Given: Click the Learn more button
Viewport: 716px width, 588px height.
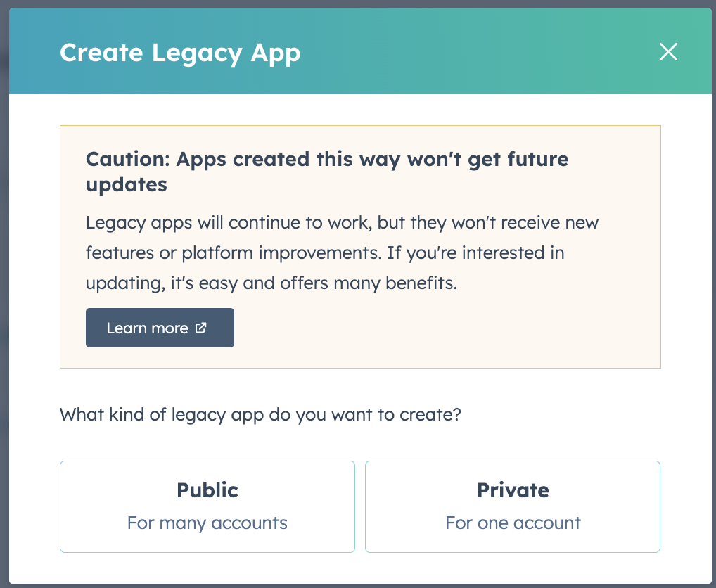Looking at the screenshot, I should point(160,328).
